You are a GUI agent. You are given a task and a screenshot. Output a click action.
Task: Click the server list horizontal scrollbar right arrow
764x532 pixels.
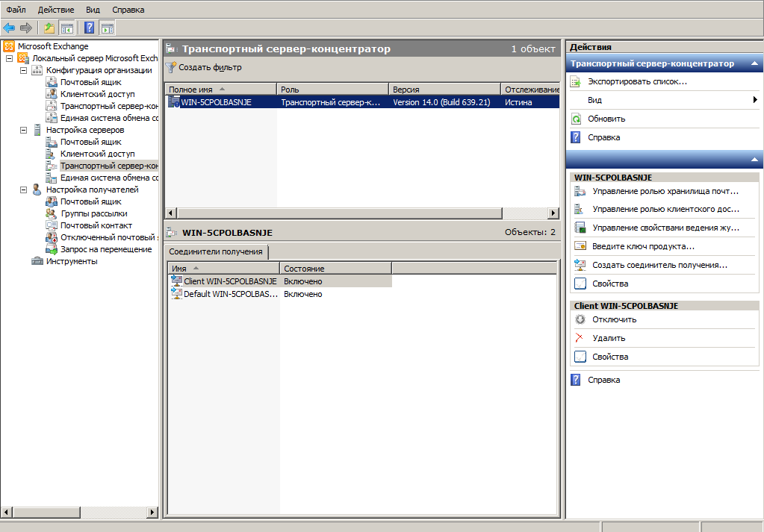pyautogui.click(x=553, y=213)
